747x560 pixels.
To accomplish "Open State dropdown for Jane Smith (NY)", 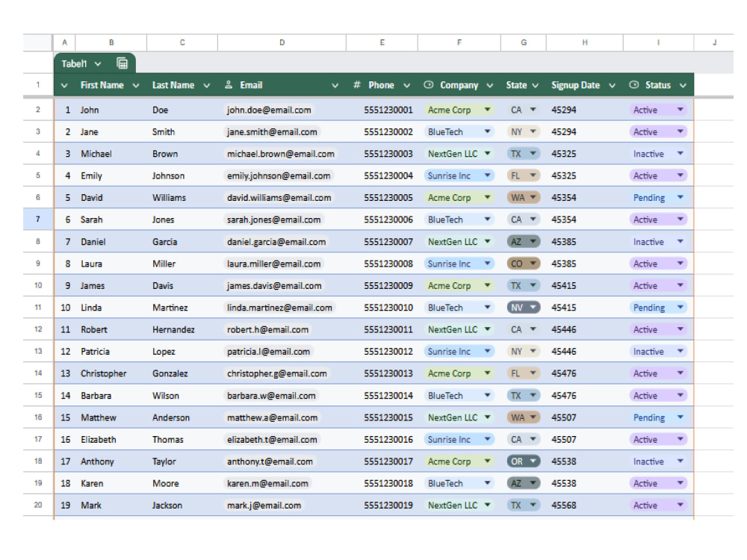I will tap(533, 131).
